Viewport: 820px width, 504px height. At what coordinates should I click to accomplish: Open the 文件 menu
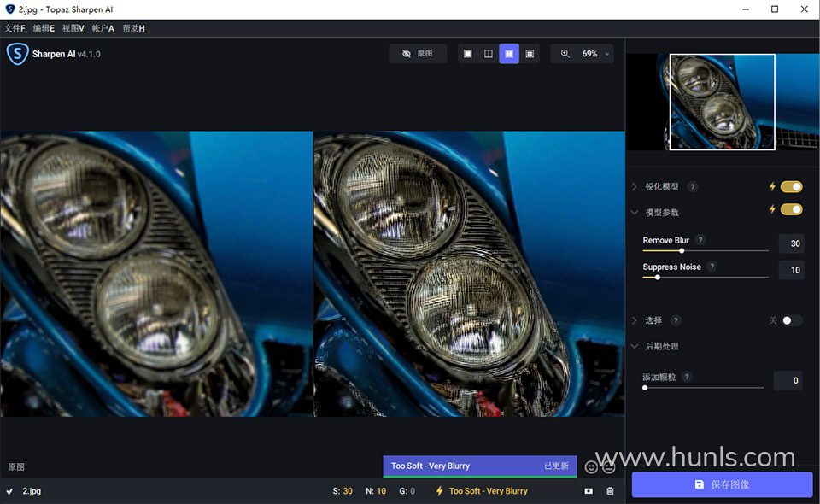tap(15, 28)
